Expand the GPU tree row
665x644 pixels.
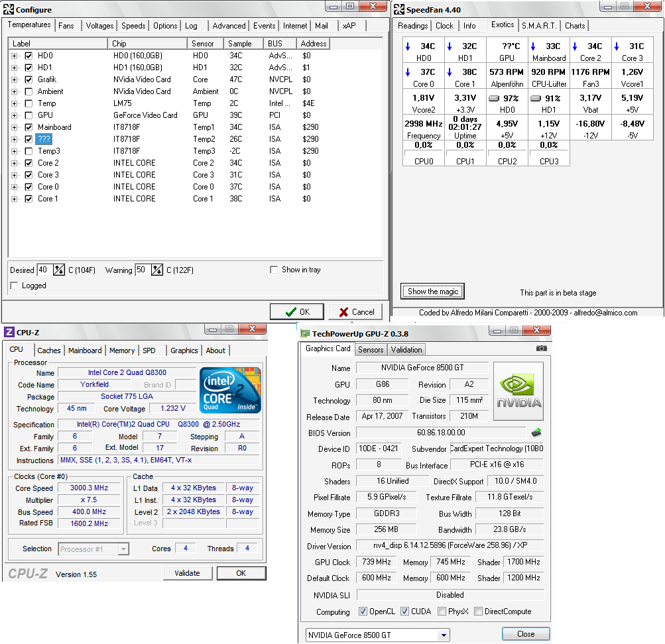(15, 115)
